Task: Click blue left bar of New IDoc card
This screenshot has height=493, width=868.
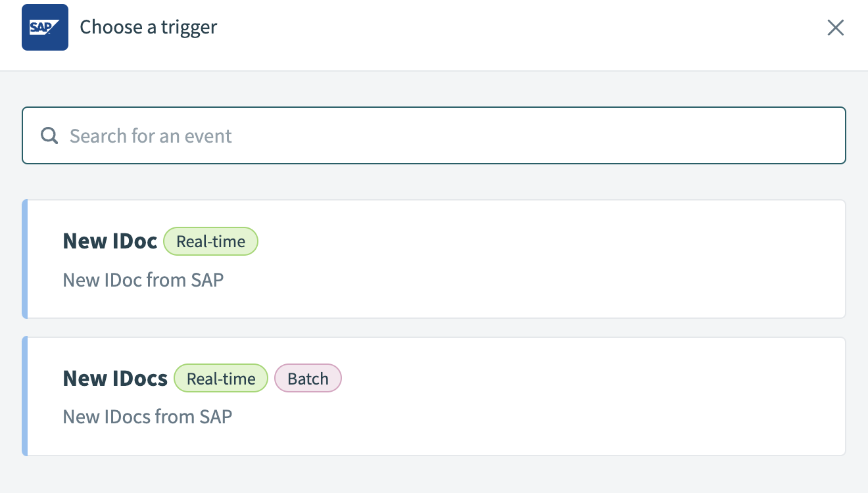Action: tap(25, 259)
